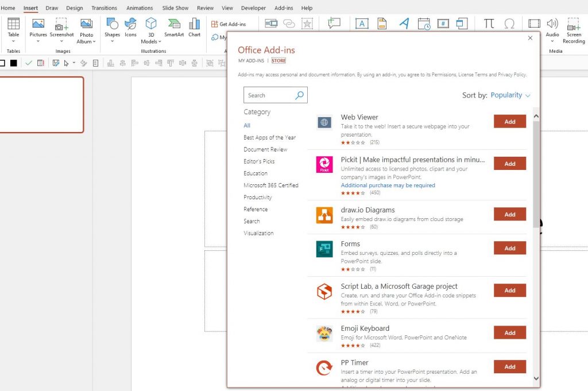Select the Best Apps of the Year category

270,138
